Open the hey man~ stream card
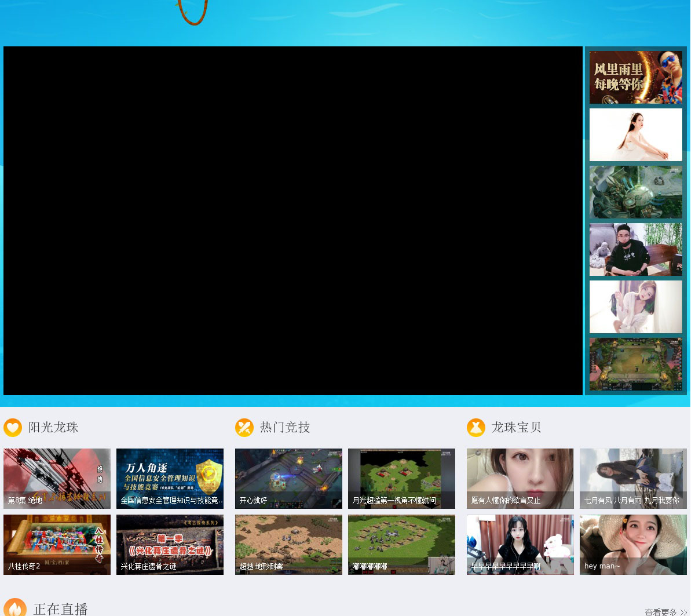The width and height of the screenshot is (695, 616). pyautogui.click(x=633, y=545)
